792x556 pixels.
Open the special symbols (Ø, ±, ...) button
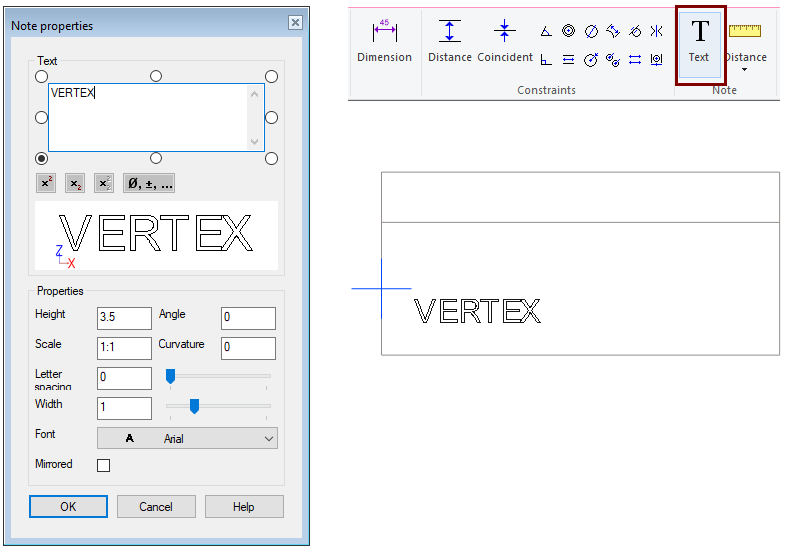(x=149, y=183)
